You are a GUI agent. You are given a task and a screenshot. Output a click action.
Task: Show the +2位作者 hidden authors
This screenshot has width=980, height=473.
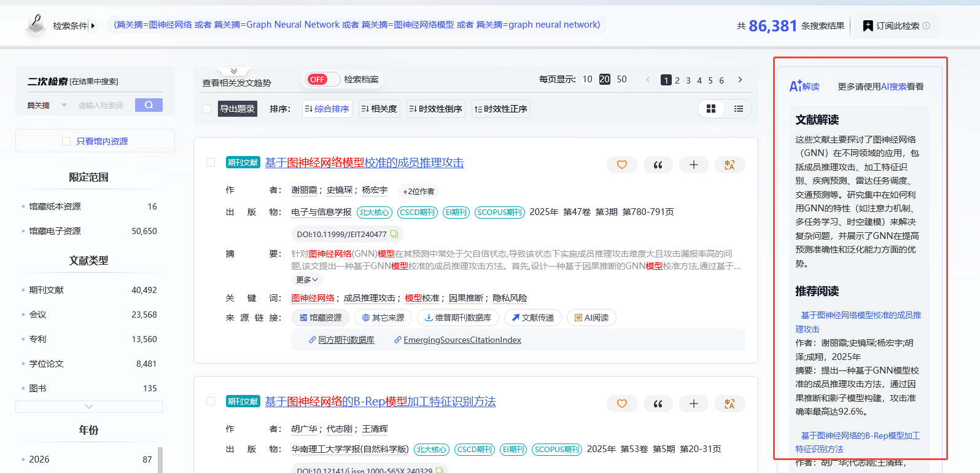[418, 191]
